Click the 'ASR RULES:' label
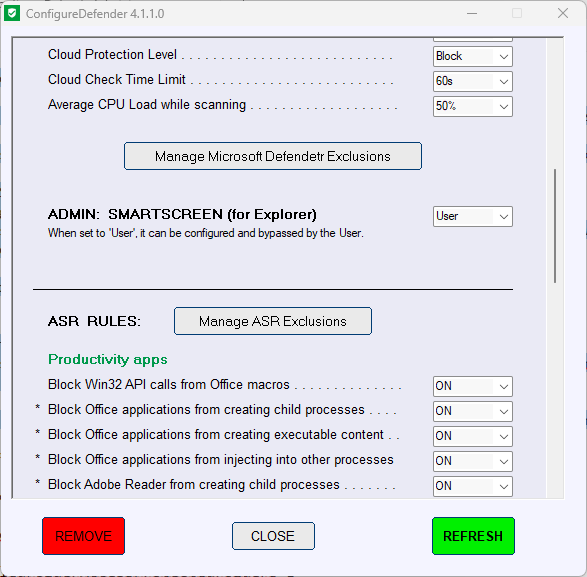 point(94,321)
